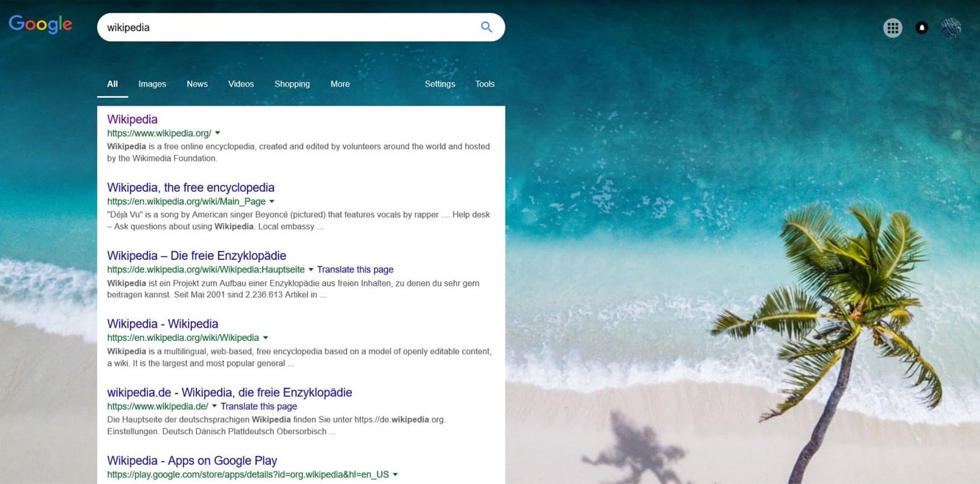Expand dropdown arrow beside https://www.wikipedia.org/

click(x=217, y=133)
